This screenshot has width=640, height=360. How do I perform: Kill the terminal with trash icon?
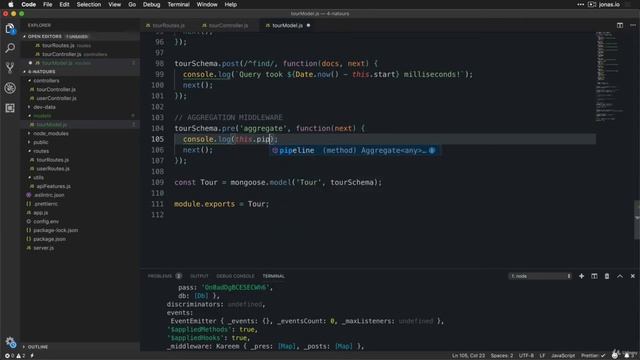tap(607, 276)
